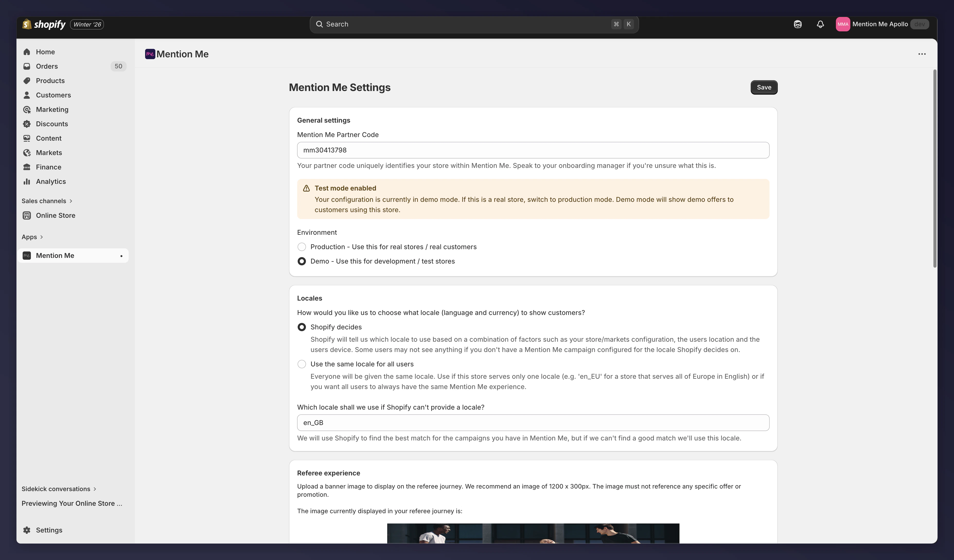Click the search magnifier icon

[x=320, y=24]
